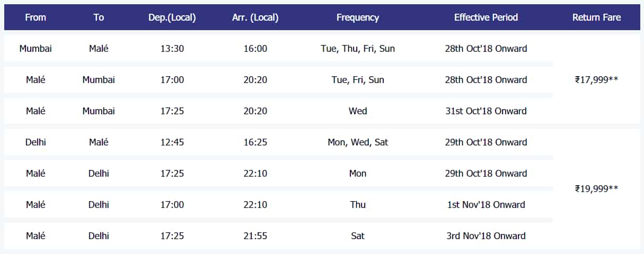Click the '31st Oct'18 Onward' effective period
644x254 pixels.
tap(486, 111)
